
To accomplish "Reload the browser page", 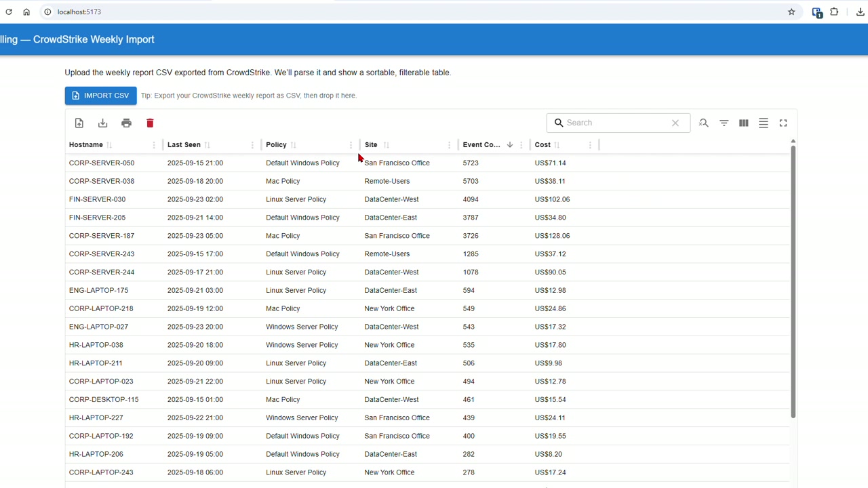I will pyautogui.click(x=9, y=12).
